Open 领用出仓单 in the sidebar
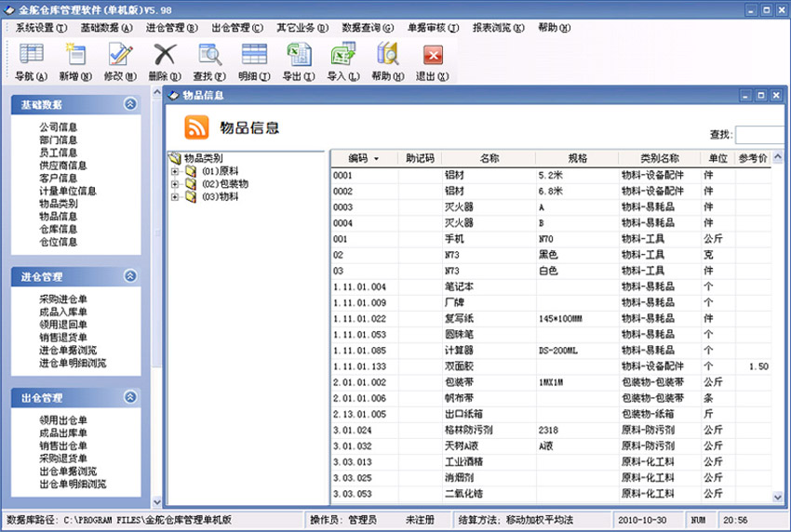The width and height of the screenshot is (791, 532). click(x=63, y=420)
